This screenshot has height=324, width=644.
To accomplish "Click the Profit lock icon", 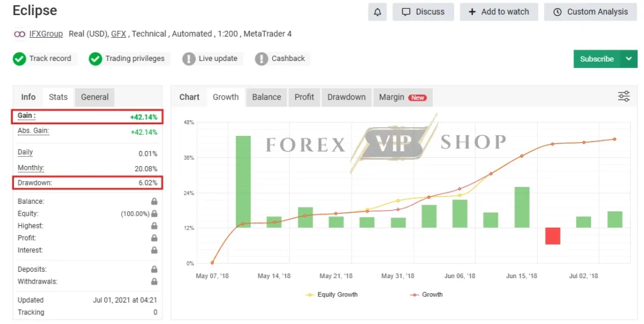I will 154,238.
